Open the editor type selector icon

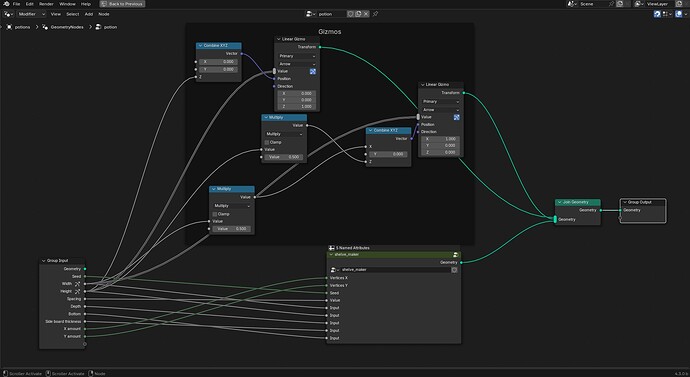[8, 14]
